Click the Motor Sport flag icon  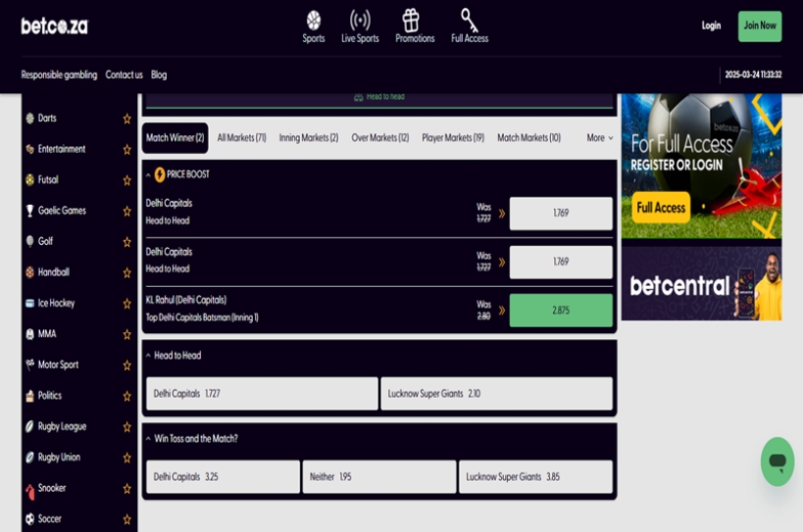(x=29, y=364)
